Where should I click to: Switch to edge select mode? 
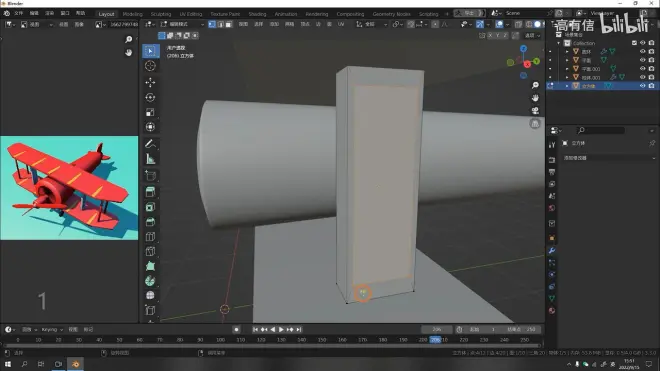221,24
